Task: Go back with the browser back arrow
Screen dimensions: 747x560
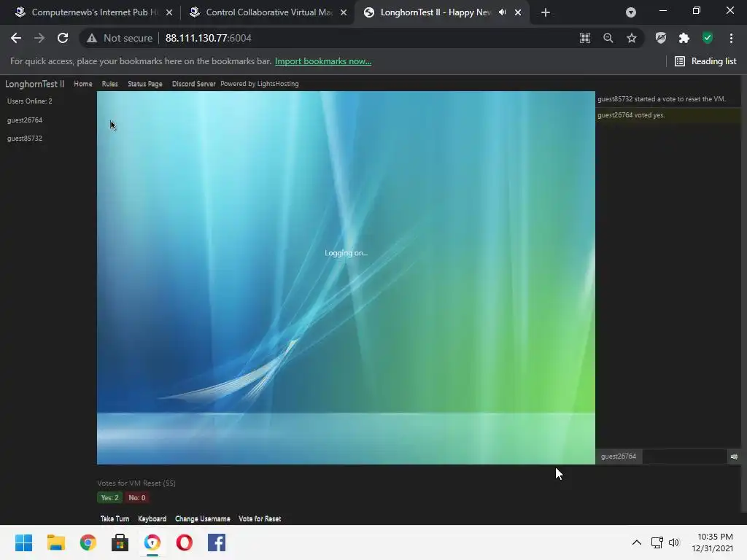Action: click(x=16, y=38)
